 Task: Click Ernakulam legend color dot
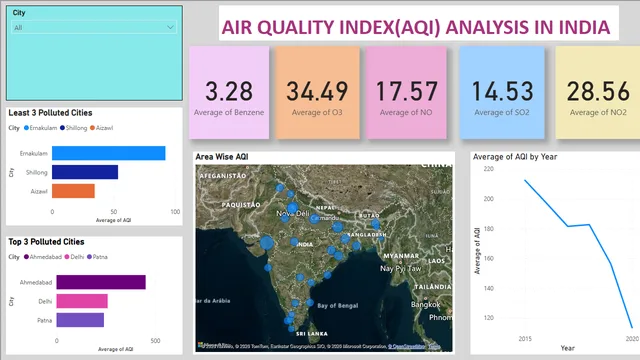click(27, 128)
